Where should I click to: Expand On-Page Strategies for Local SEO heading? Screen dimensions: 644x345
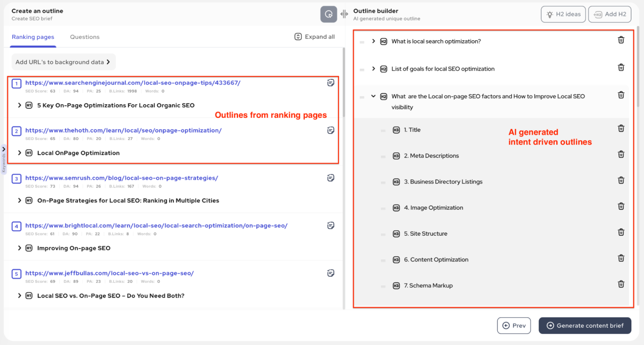click(x=19, y=201)
